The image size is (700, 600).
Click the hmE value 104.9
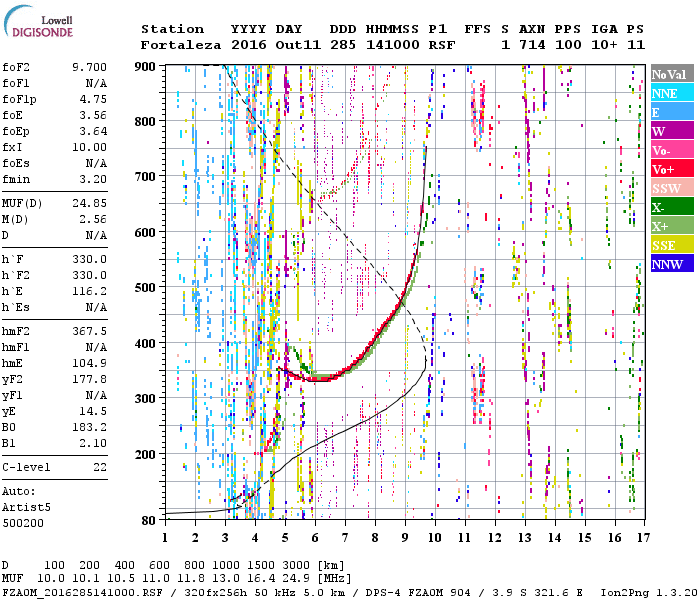pyautogui.click(x=89, y=363)
